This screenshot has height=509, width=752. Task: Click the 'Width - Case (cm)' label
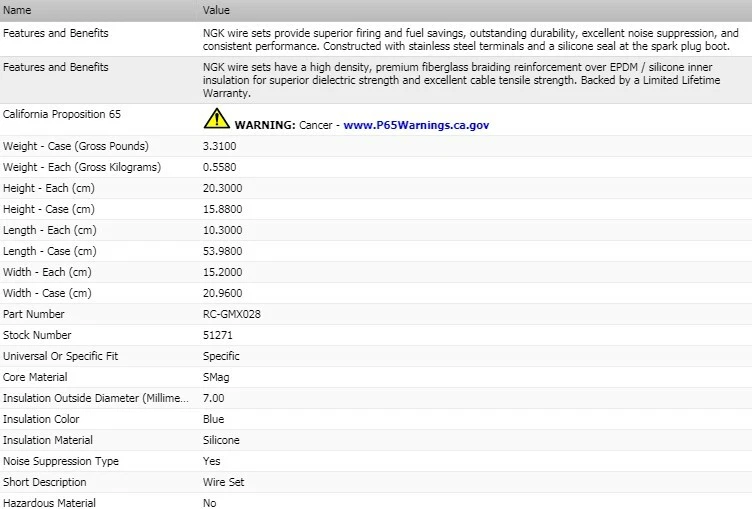pos(47,294)
